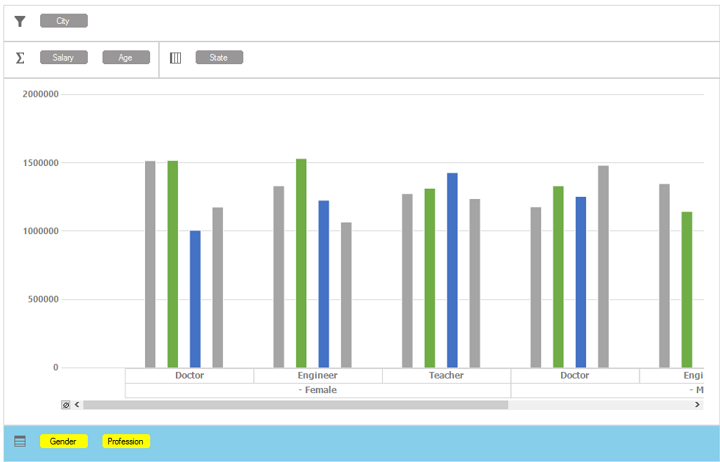
Task: Click blue bar in Female Engineer group
Action: pyautogui.click(x=324, y=284)
